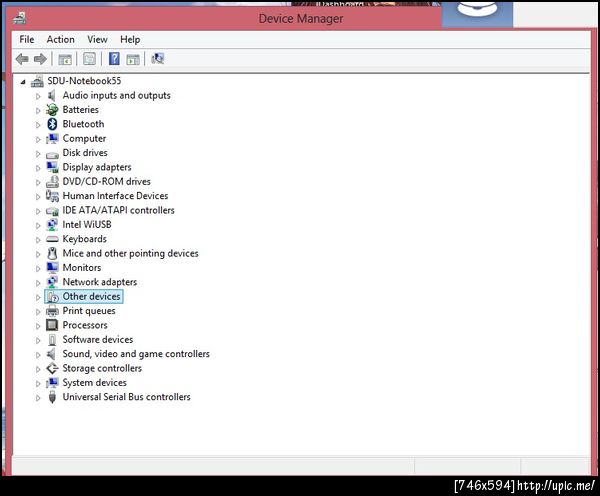This screenshot has width=600, height=496.
Task: Click the Processors chip icon
Action: pyautogui.click(x=52, y=325)
